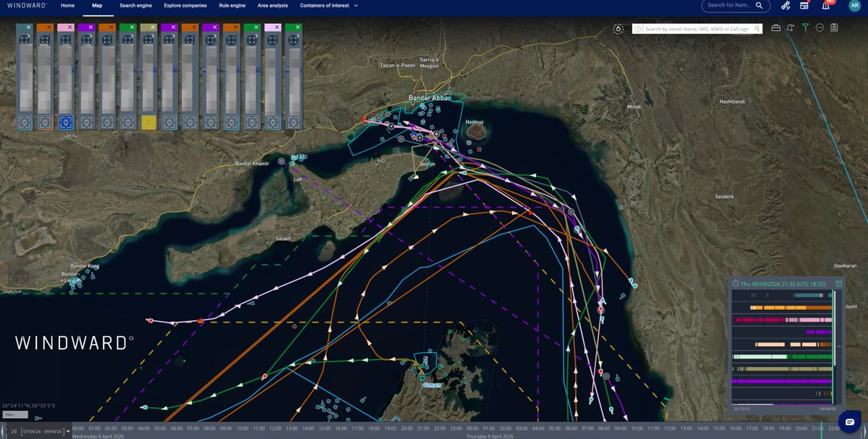
Task: Open the clipboard list icon on map toolbar
Action: (x=834, y=28)
